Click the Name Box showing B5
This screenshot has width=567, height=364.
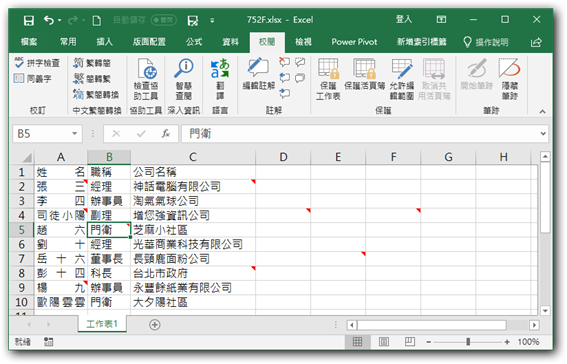[x=42, y=134]
